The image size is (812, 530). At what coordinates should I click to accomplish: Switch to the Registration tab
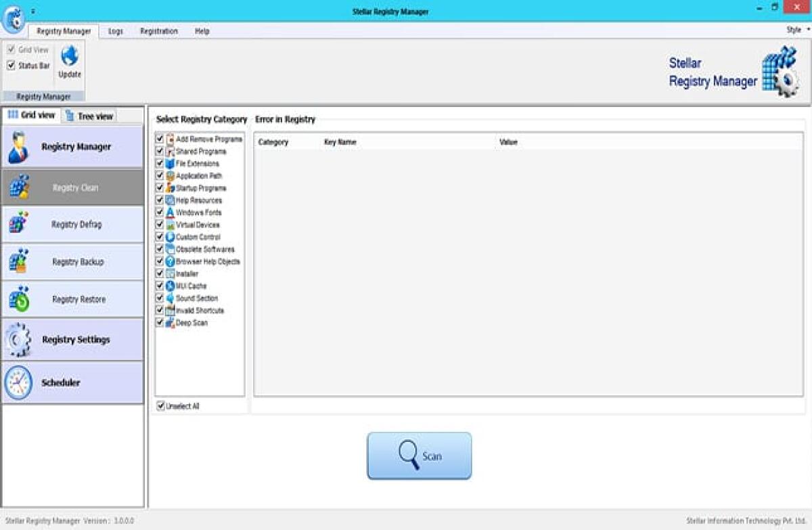coord(158,31)
